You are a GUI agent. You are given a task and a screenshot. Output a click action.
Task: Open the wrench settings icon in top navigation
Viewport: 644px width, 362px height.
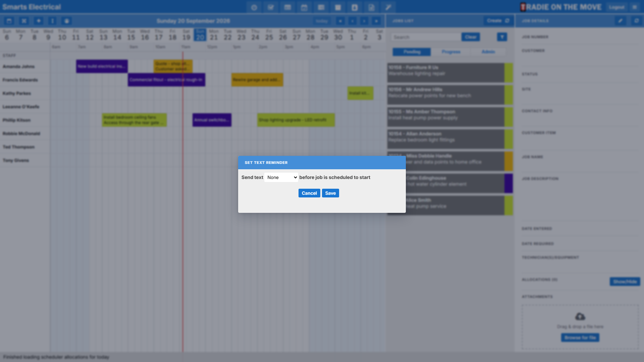388,7
